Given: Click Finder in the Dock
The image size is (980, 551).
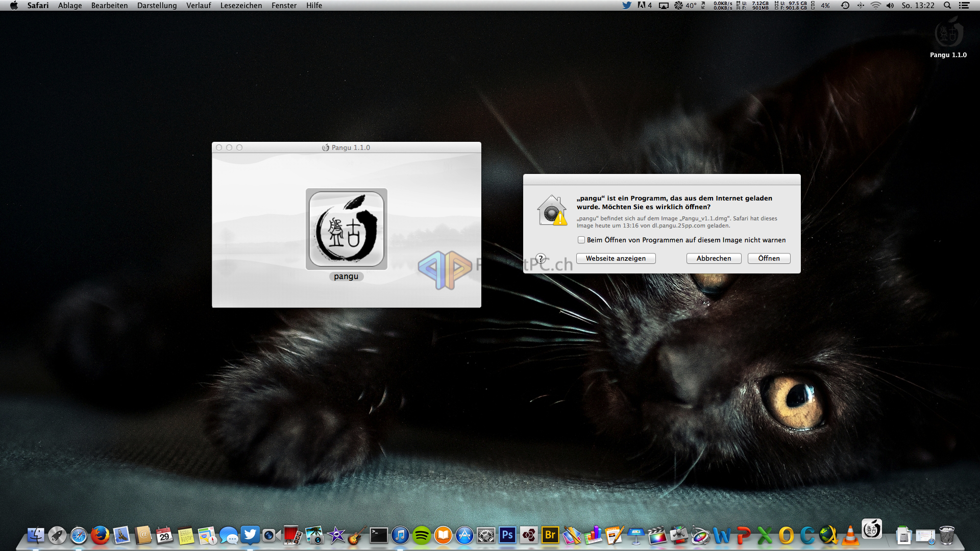Looking at the screenshot, I should pos(36,535).
